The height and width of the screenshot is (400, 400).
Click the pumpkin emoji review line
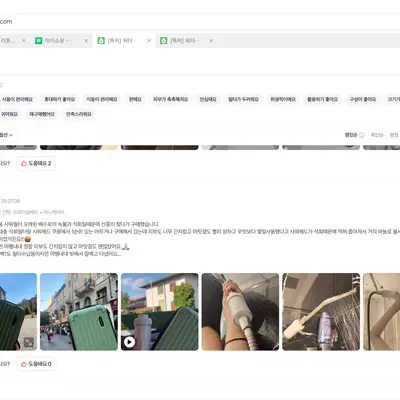click(15, 239)
